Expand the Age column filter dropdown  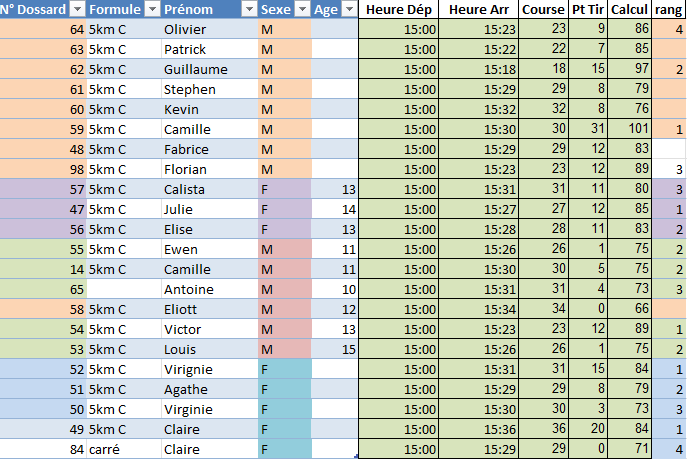(x=348, y=10)
